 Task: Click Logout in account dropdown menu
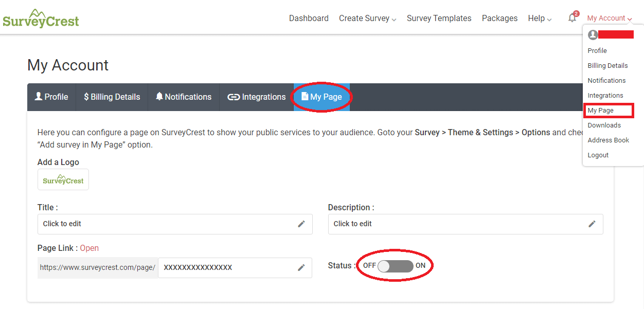598,155
